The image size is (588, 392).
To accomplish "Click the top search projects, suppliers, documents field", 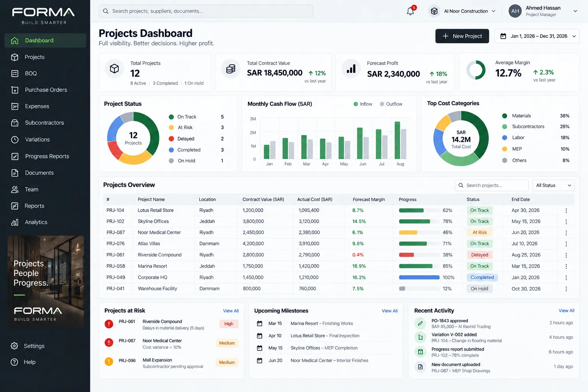I will click(206, 11).
